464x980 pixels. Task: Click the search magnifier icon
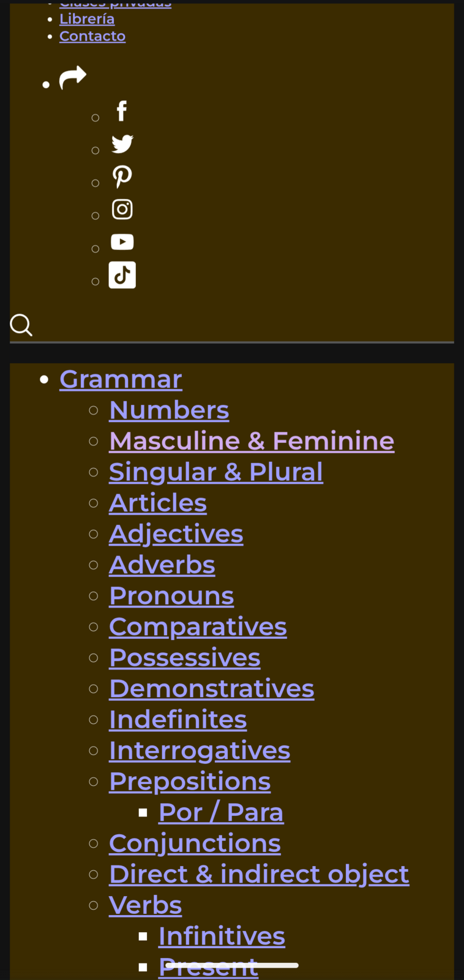click(21, 325)
